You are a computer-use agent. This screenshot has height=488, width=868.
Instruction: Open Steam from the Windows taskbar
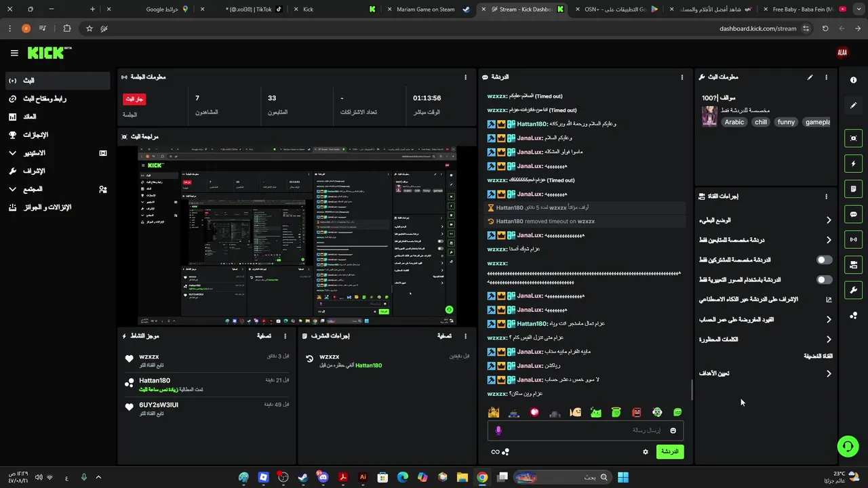tap(303, 477)
